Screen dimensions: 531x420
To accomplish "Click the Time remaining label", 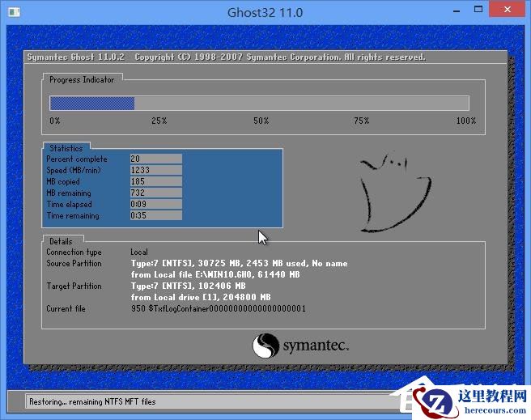I will point(73,215).
